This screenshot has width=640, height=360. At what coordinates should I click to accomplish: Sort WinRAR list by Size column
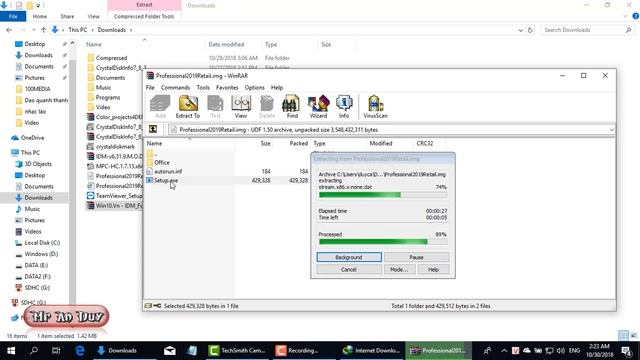click(x=265, y=143)
